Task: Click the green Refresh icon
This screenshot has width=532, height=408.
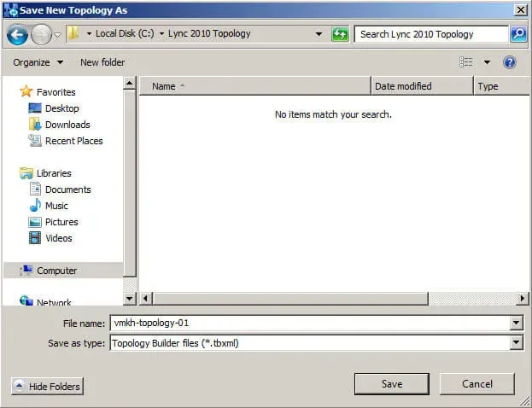Action: click(340, 34)
